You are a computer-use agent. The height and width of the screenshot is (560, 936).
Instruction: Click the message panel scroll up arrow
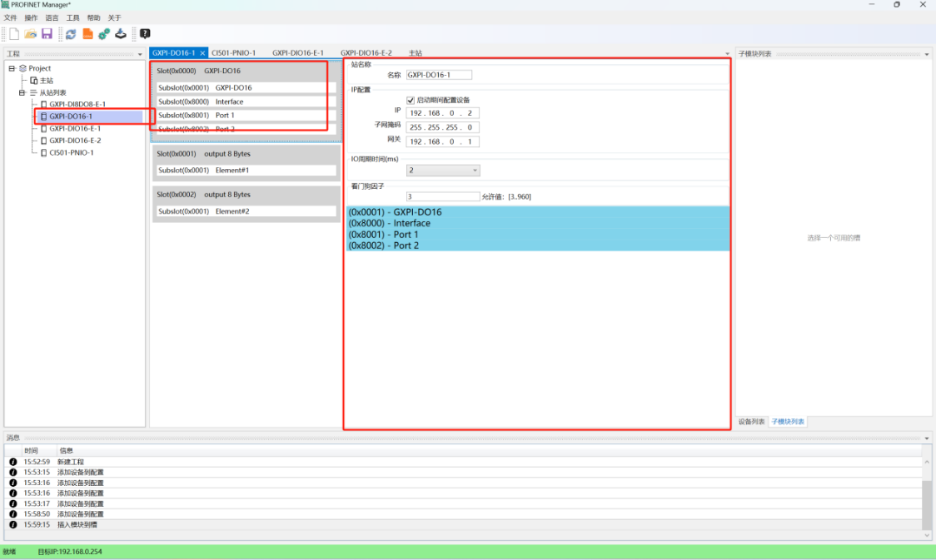pyautogui.click(x=927, y=462)
